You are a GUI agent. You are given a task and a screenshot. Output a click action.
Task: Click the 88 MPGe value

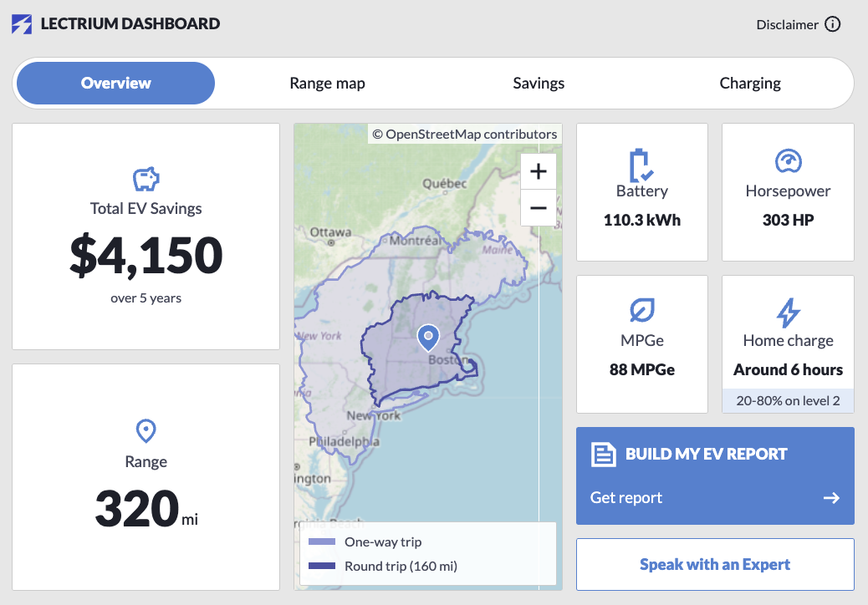click(641, 369)
